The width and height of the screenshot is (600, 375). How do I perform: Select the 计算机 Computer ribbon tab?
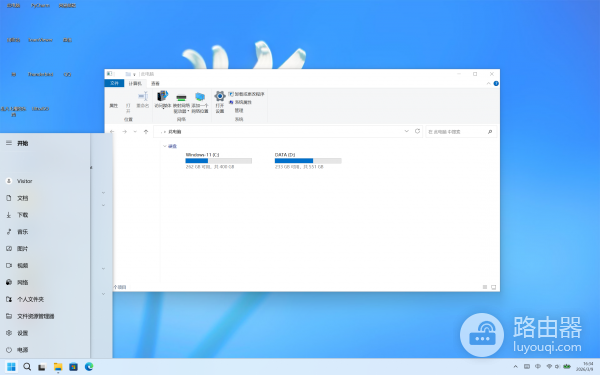click(135, 83)
